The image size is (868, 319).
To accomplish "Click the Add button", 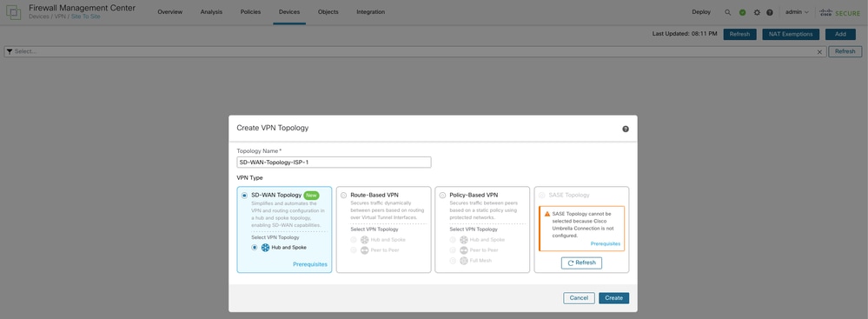I will point(840,35).
